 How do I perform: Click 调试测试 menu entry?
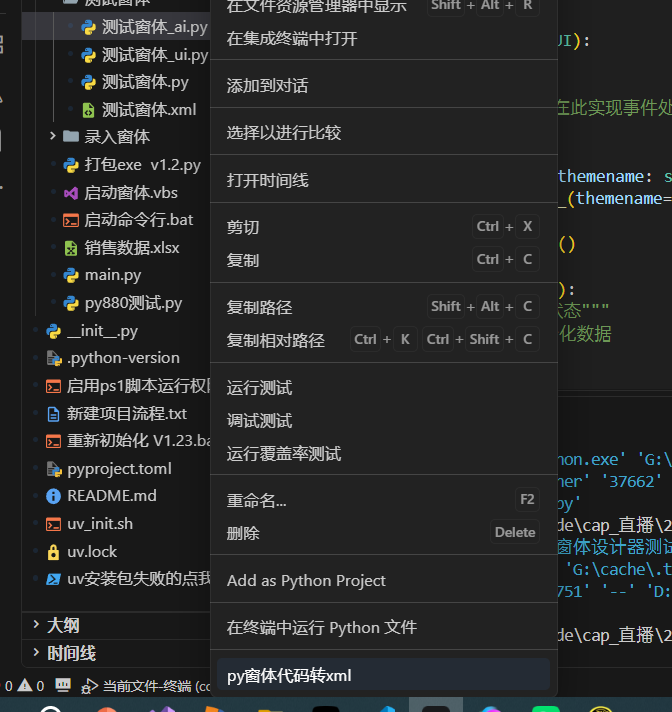point(384,420)
